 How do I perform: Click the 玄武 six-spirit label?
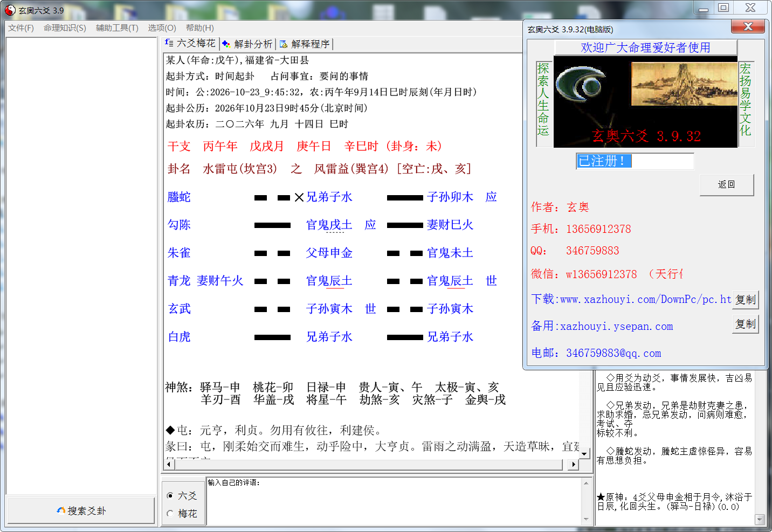[x=179, y=309]
